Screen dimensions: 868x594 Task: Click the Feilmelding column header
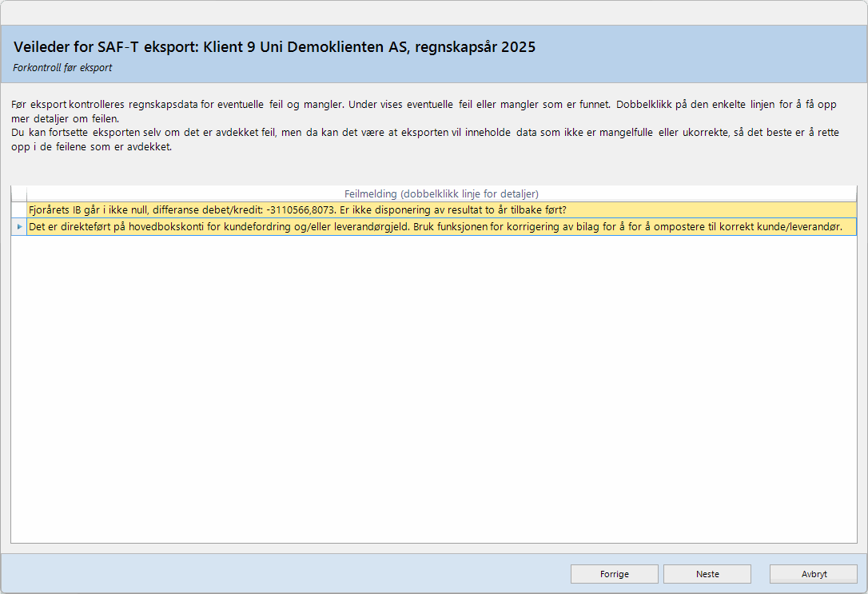pyautogui.click(x=441, y=193)
